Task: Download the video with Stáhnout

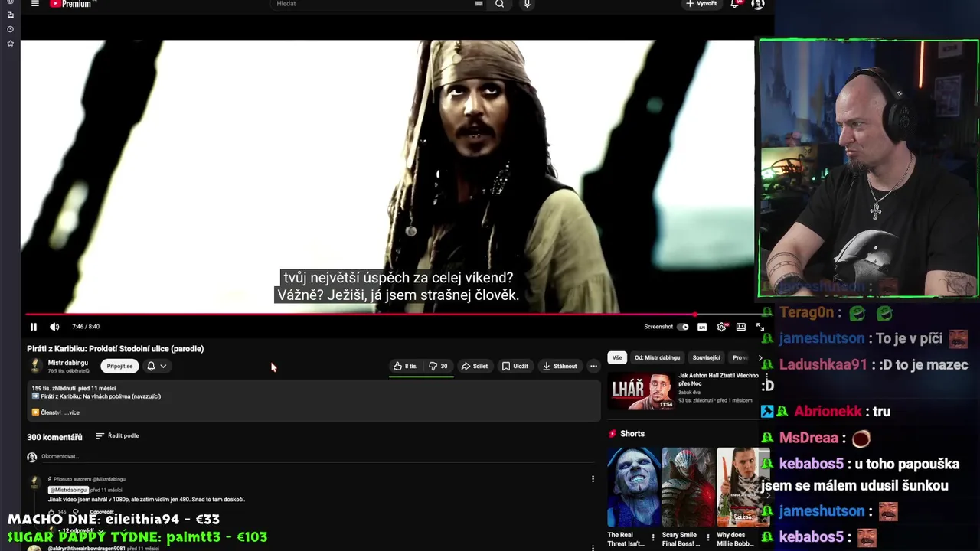Action: pyautogui.click(x=560, y=366)
